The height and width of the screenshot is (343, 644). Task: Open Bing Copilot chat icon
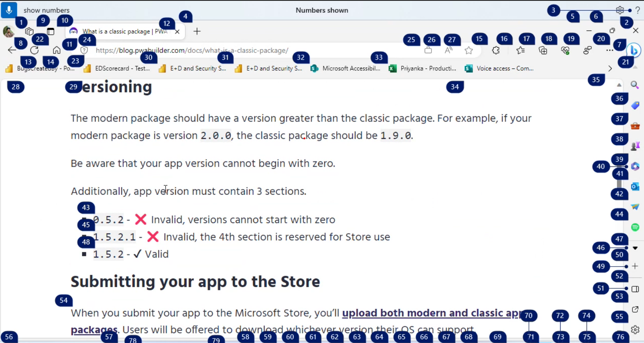[635, 50]
